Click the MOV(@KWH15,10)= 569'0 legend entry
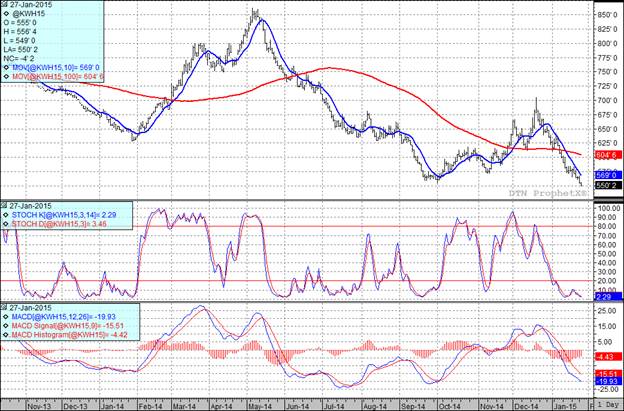The height and width of the screenshot is (411, 624). click(x=55, y=67)
